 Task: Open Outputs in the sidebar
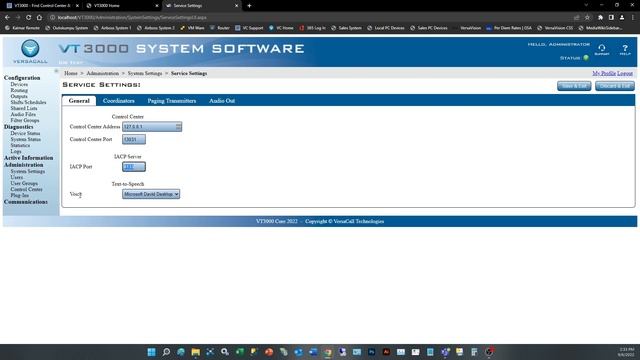click(19, 96)
